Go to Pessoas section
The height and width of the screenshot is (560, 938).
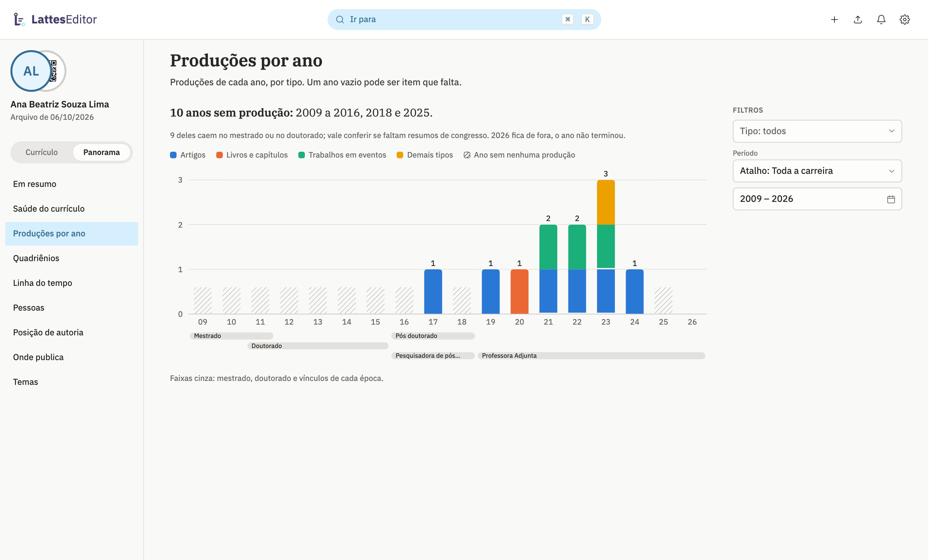pos(72,308)
